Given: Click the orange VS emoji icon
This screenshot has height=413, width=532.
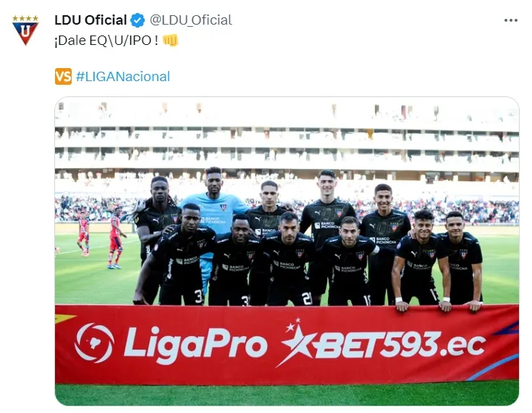Looking at the screenshot, I should tap(63, 76).
